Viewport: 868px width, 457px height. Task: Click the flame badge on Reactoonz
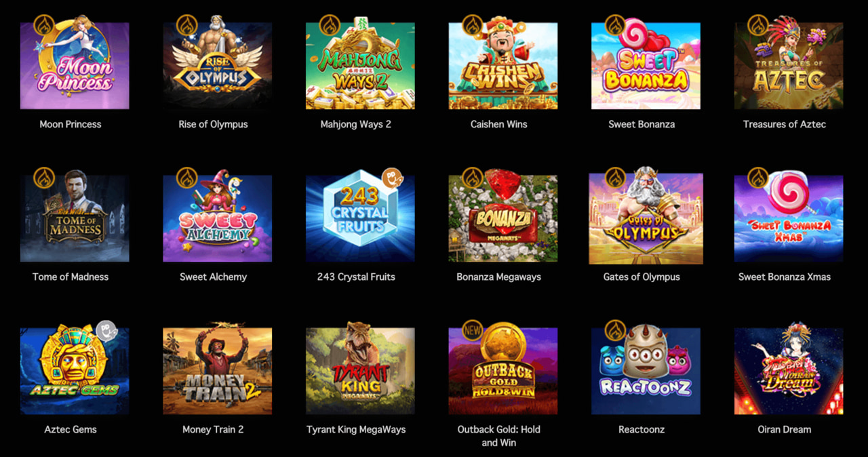click(615, 331)
